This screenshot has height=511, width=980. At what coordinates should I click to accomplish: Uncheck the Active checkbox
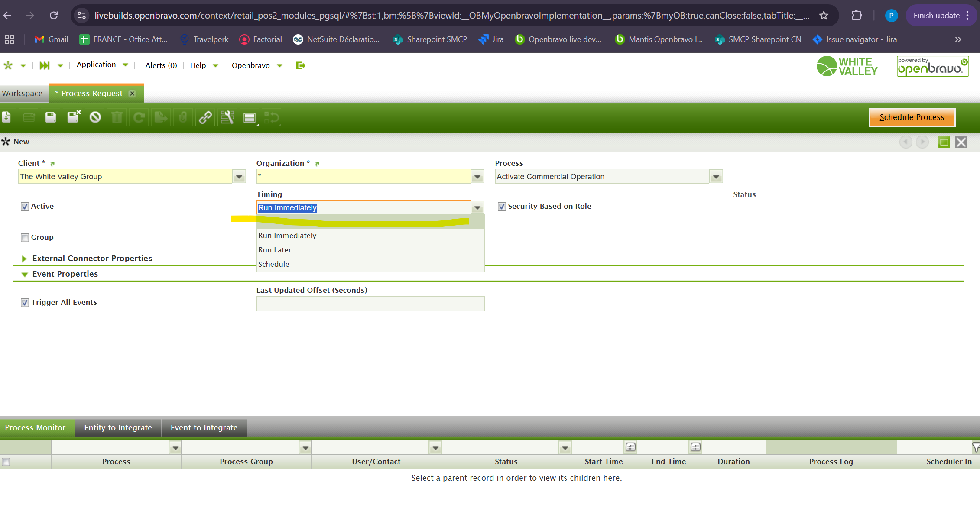[25, 207]
